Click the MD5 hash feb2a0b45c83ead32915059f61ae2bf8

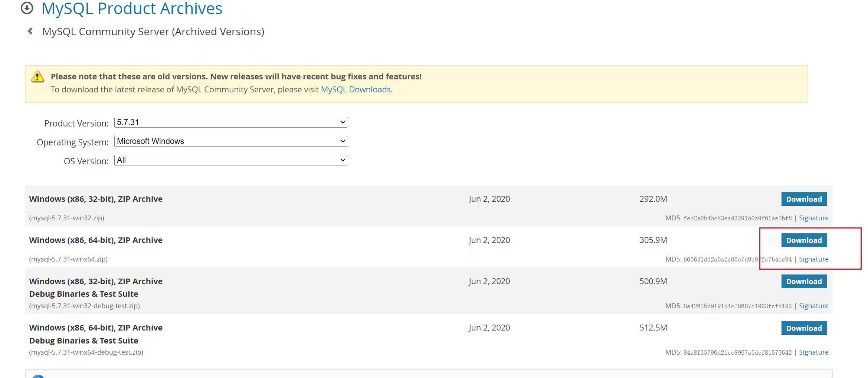tap(737, 218)
